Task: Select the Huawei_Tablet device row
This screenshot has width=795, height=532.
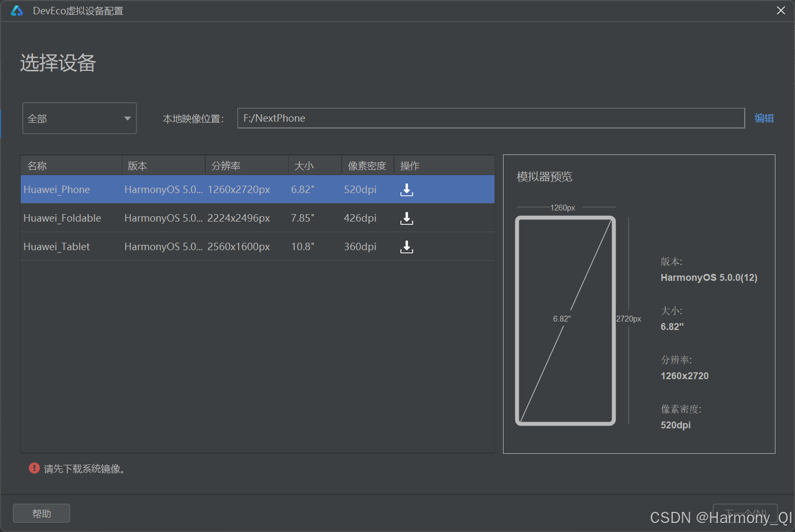Action: (258, 246)
